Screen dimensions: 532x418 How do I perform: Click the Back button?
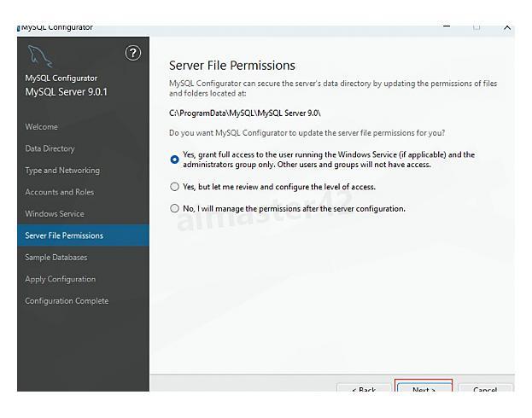pos(363,389)
